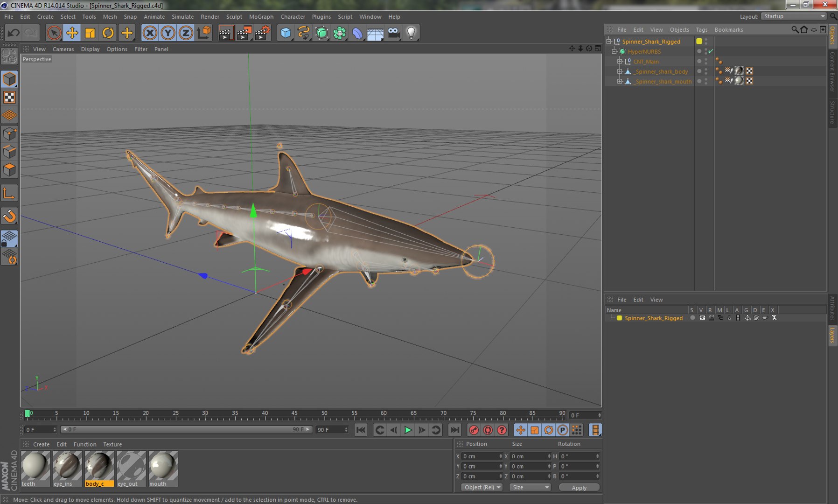Click the Record Active Objects button

coord(474,430)
